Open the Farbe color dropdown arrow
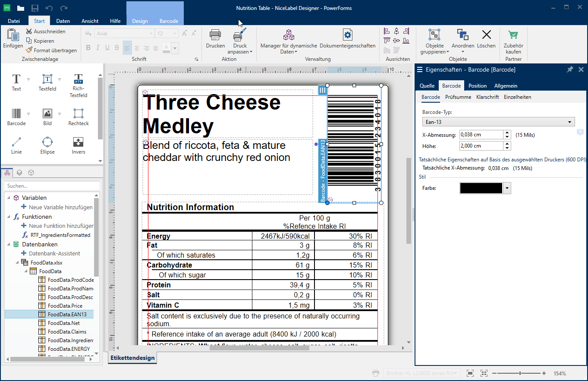This screenshot has width=588, height=381. coord(507,188)
